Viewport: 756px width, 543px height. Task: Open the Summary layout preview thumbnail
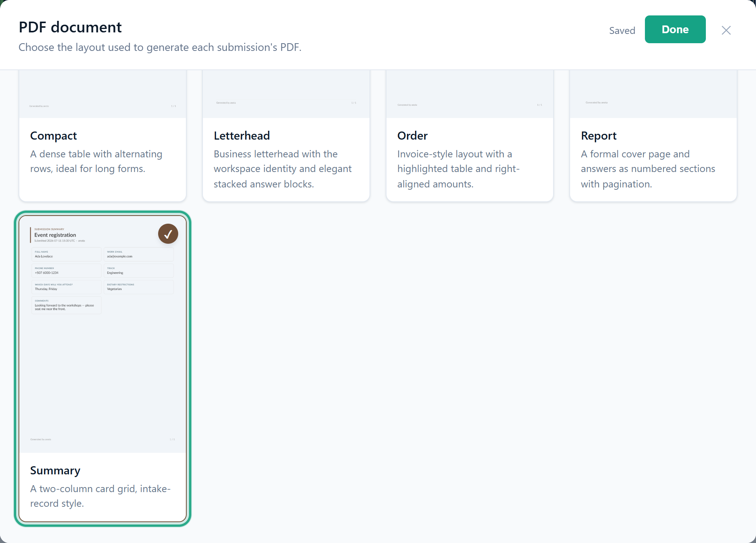click(103, 334)
